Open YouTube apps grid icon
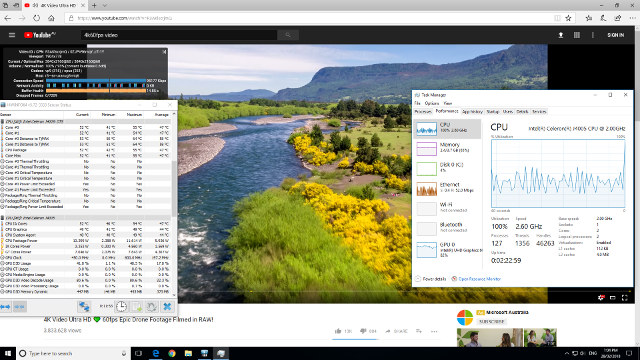Viewport: 640px width, 360px height. pos(577,35)
